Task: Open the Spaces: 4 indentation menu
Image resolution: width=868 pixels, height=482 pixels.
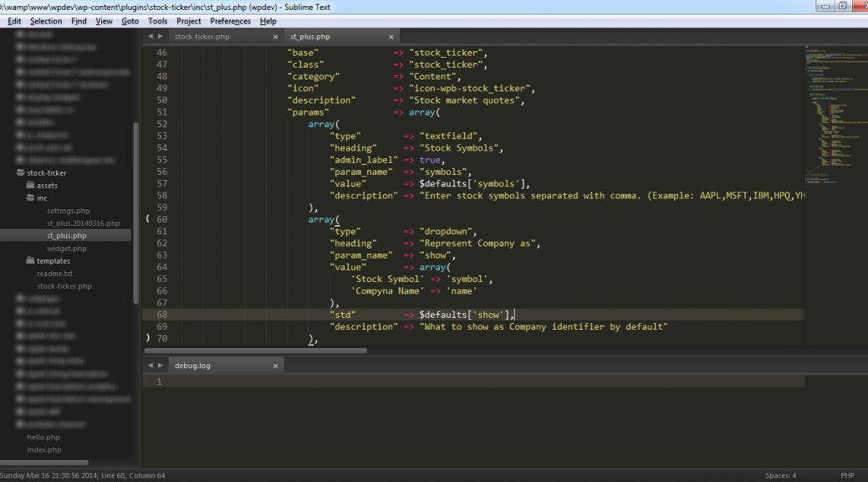Action: pos(780,475)
